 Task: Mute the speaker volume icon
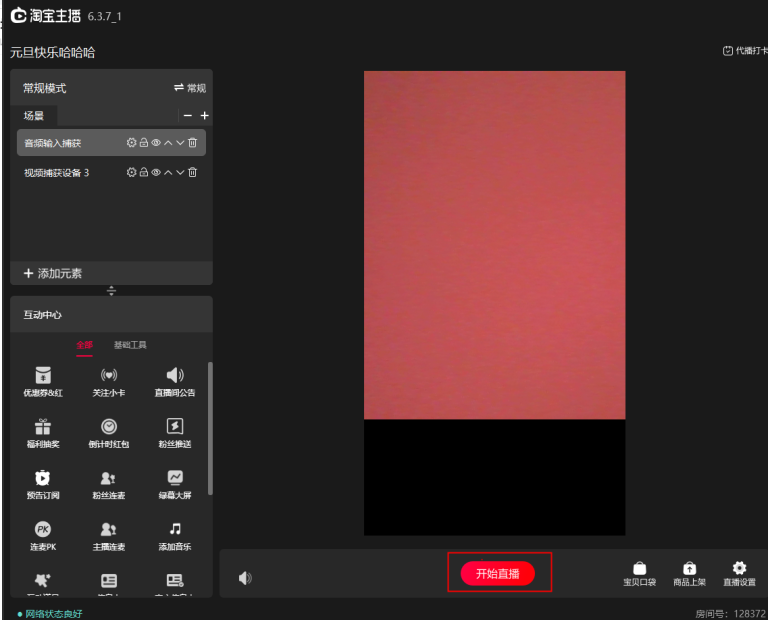pos(245,578)
